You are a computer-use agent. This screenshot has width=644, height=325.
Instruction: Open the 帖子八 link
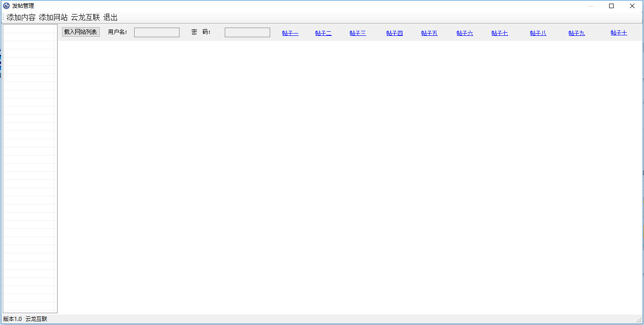538,33
